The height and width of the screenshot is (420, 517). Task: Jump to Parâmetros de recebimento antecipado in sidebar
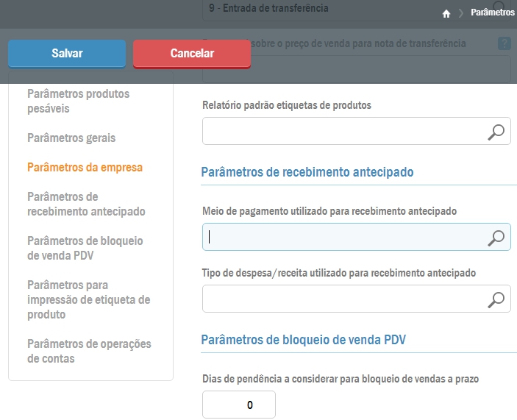86,204
